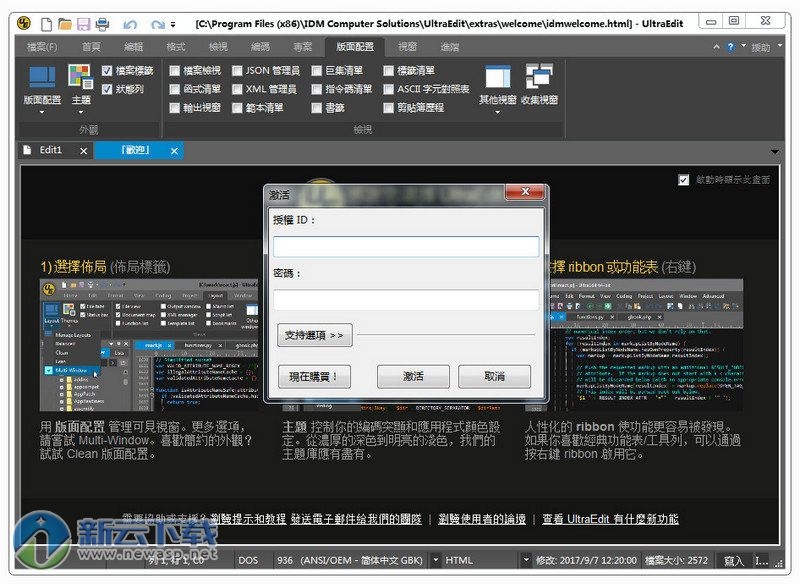This screenshot has width=800, height=584.
Task: Print the document using the printer icon
Action: point(103,24)
